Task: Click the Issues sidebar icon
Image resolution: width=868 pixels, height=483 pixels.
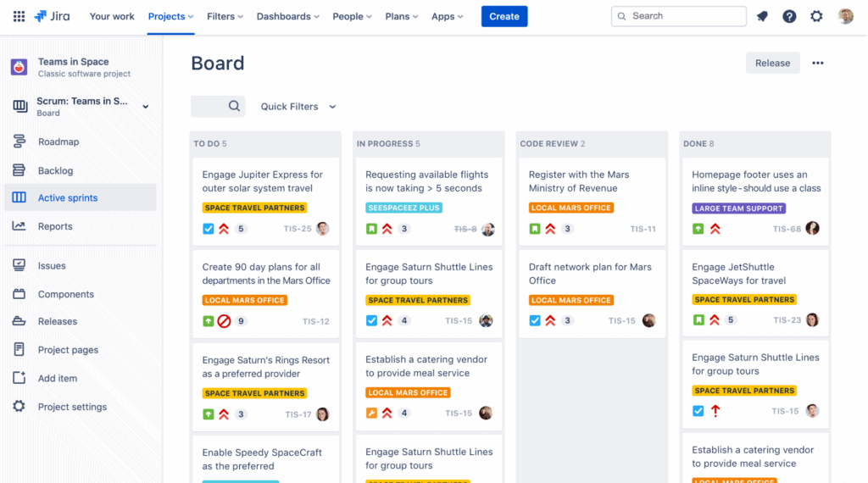Action: [x=19, y=265]
